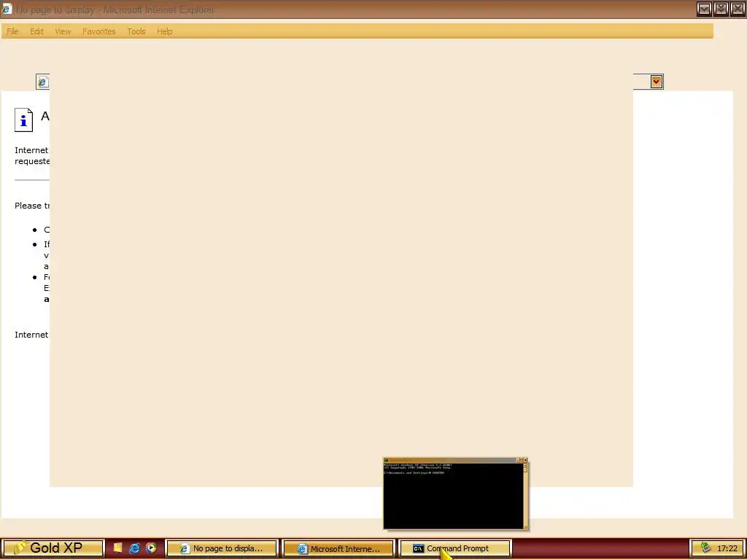
Task: Click the taskbar clock showing 17:22
Action: tap(727, 548)
